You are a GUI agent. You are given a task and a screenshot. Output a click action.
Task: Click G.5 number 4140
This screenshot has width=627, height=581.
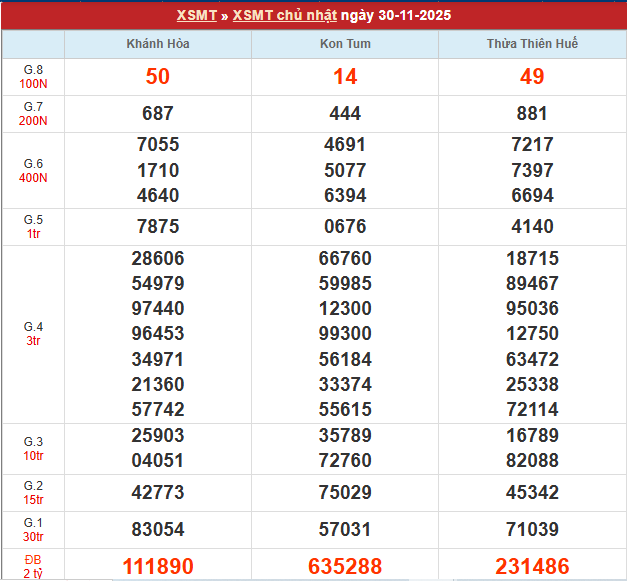pos(532,226)
